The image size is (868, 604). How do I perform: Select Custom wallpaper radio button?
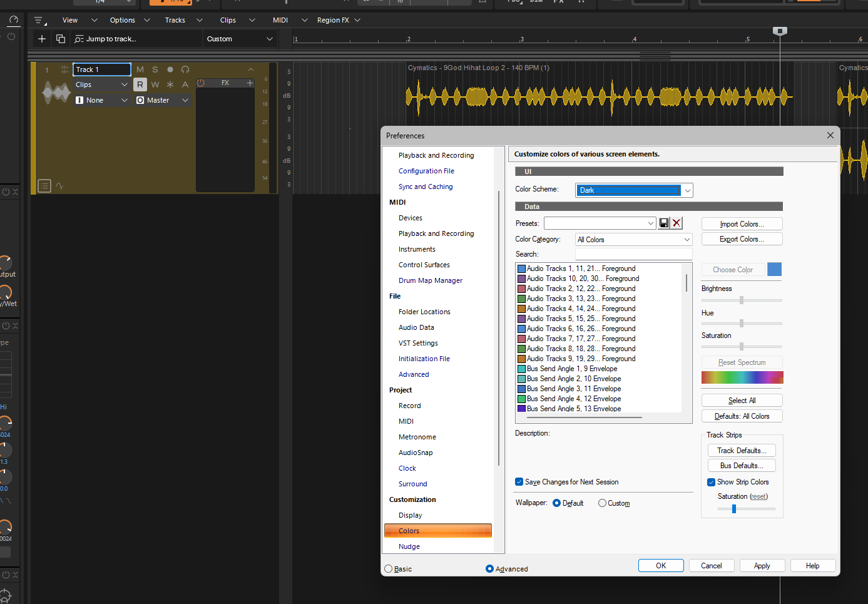coord(602,503)
